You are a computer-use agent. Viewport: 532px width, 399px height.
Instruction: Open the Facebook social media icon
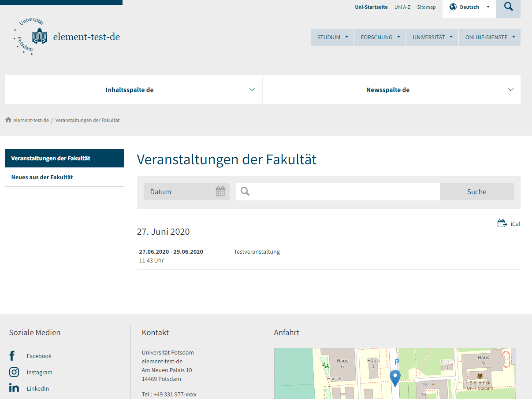click(x=12, y=356)
